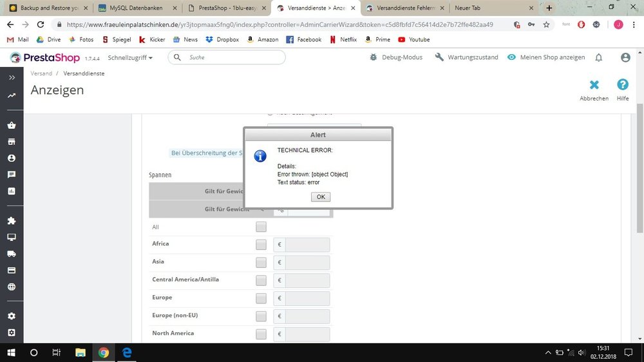Click the Wartungszustand link
This screenshot has height=362, width=644.
pyautogui.click(x=466, y=57)
